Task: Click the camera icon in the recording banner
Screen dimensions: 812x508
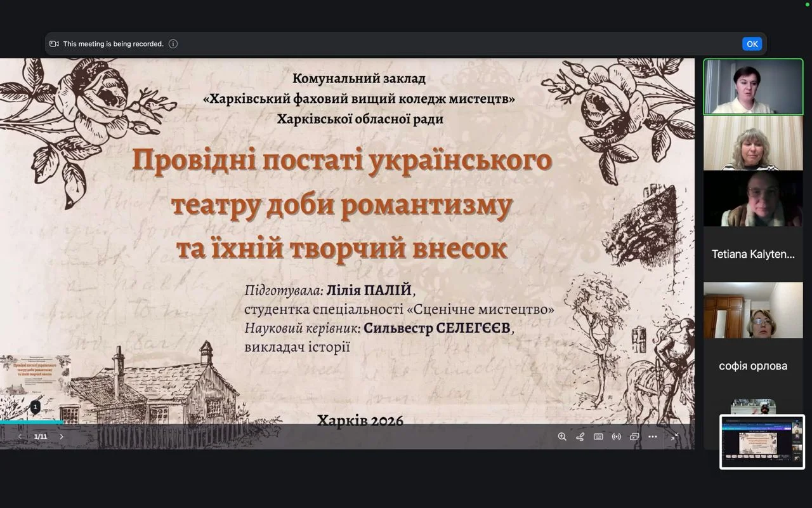Action: pyautogui.click(x=54, y=44)
